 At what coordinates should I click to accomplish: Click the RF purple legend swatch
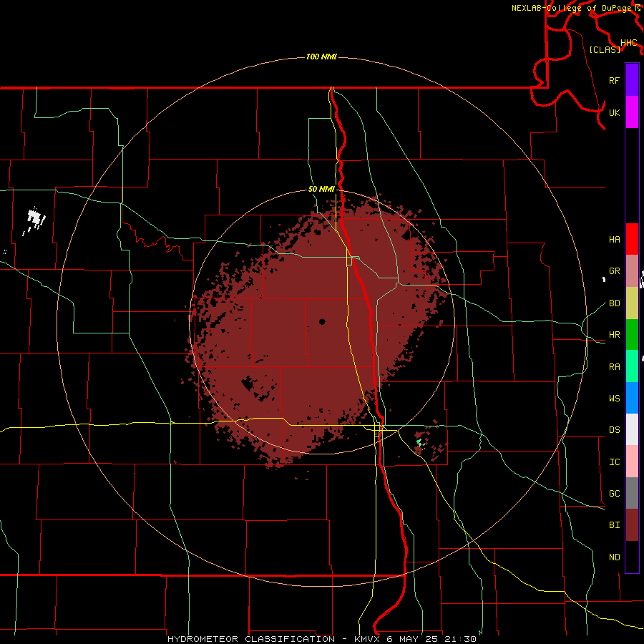point(632,80)
